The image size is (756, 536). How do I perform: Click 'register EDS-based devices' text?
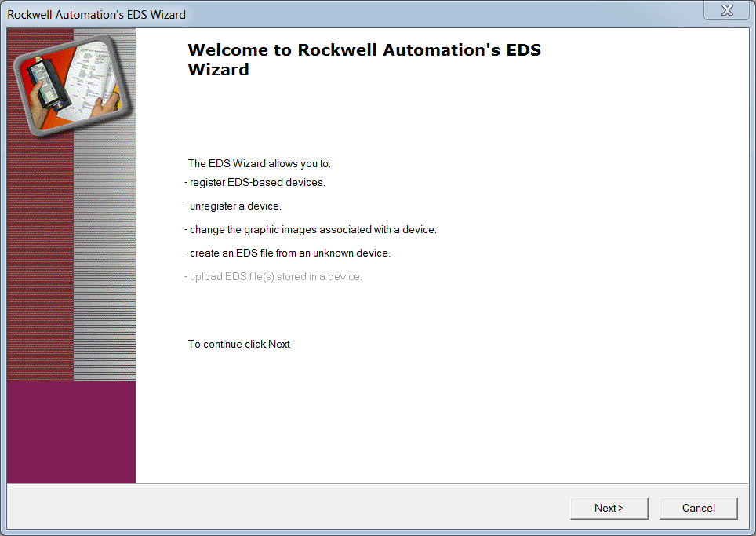(256, 183)
